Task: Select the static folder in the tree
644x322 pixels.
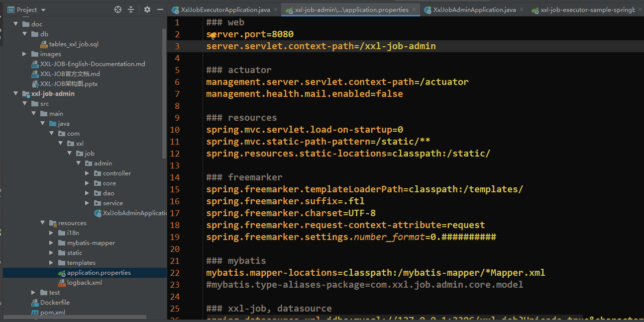Action: point(75,253)
